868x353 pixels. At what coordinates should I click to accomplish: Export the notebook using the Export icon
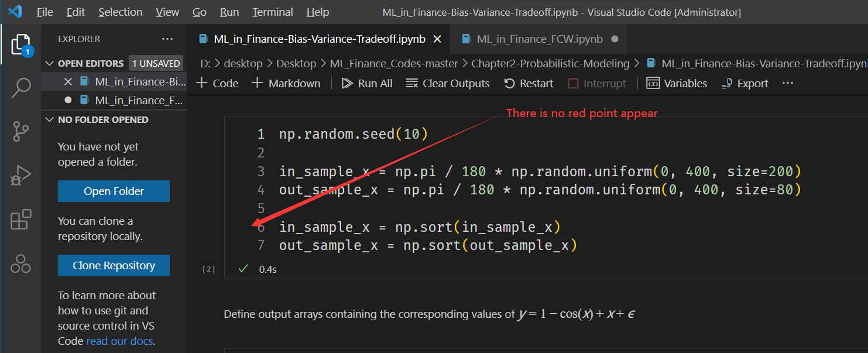pyautogui.click(x=745, y=83)
